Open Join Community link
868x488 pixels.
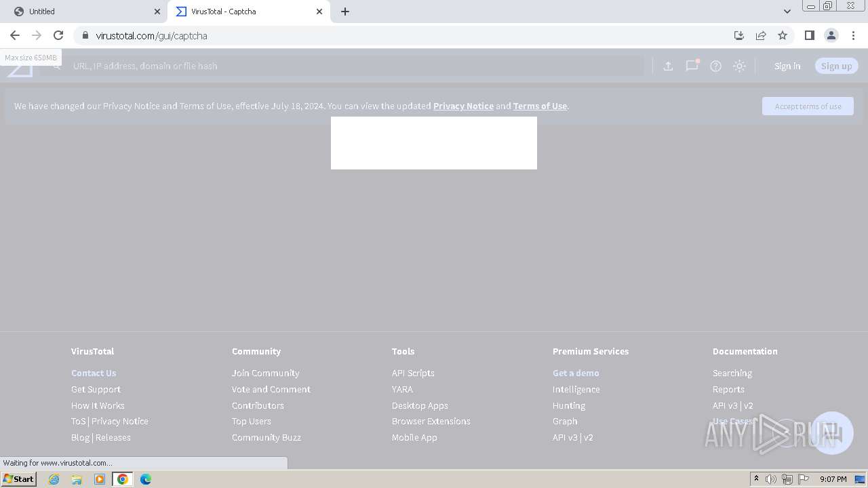pyautogui.click(x=265, y=373)
